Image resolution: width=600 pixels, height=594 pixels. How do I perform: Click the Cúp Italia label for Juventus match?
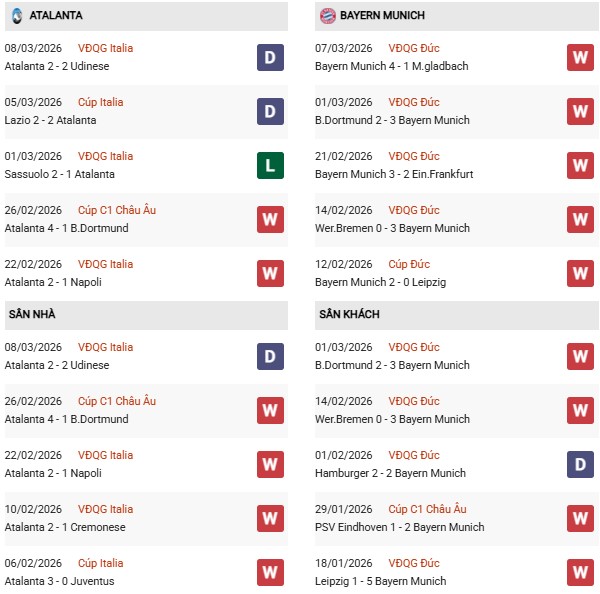coord(98,563)
